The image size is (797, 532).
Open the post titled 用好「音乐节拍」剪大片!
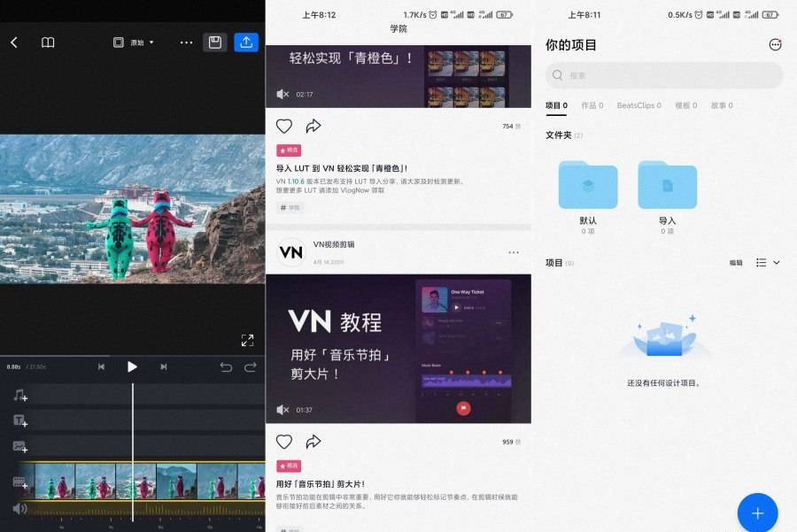point(321,483)
